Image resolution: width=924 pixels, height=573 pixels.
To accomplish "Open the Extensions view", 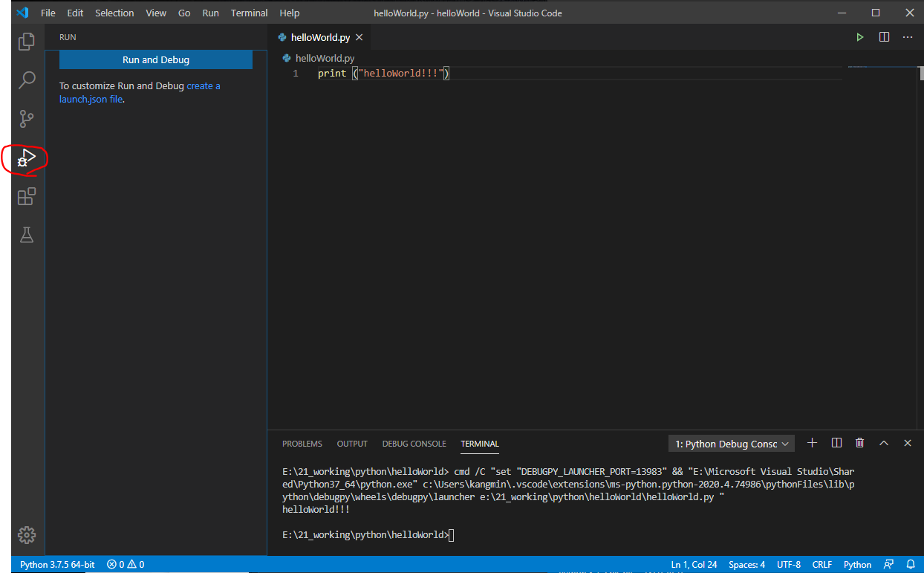I will coord(27,196).
